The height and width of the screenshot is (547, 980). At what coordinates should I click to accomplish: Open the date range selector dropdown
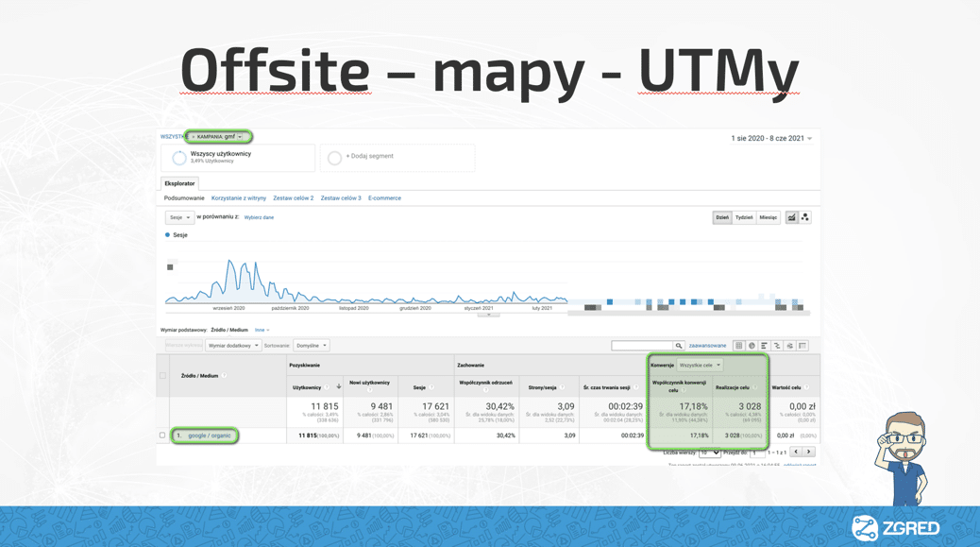(771, 139)
